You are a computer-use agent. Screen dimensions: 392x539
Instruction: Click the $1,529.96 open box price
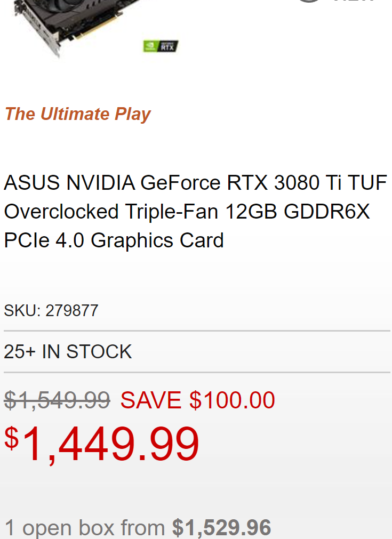[221, 528]
